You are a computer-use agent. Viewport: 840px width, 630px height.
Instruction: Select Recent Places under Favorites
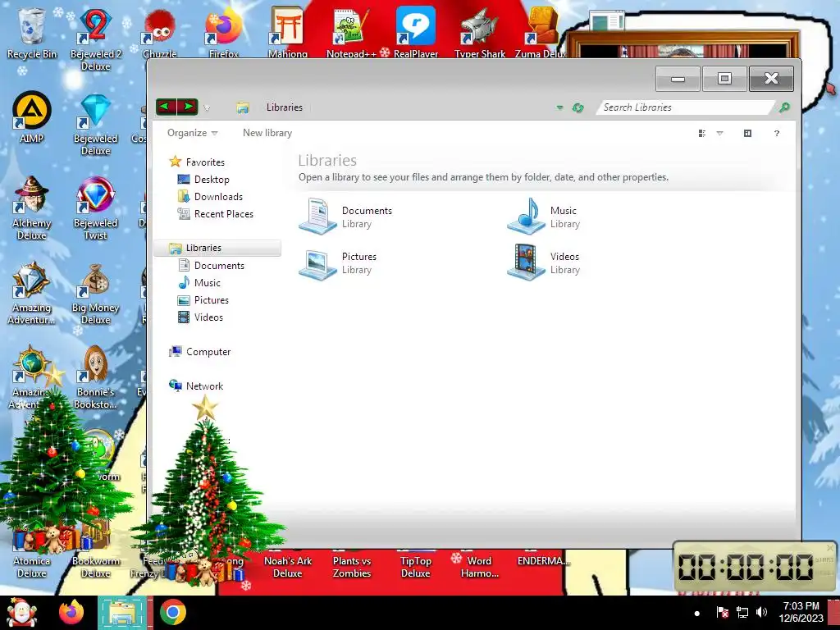[215, 214]
